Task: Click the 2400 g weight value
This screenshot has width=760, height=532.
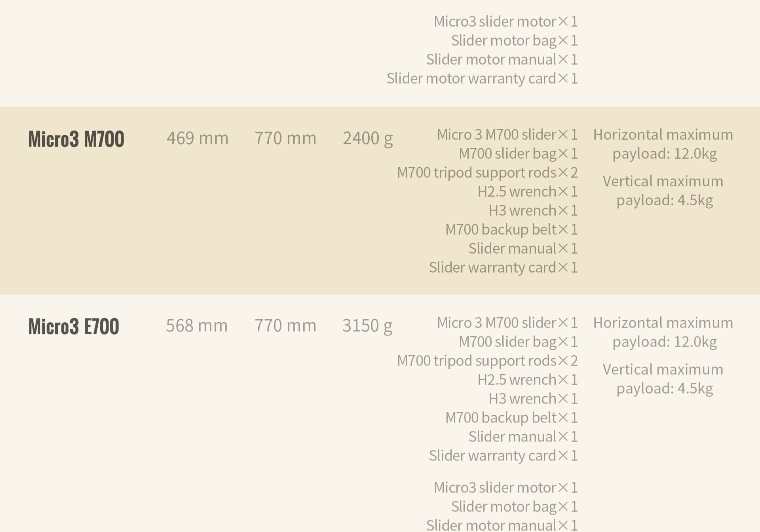Action: click(368, 139)
